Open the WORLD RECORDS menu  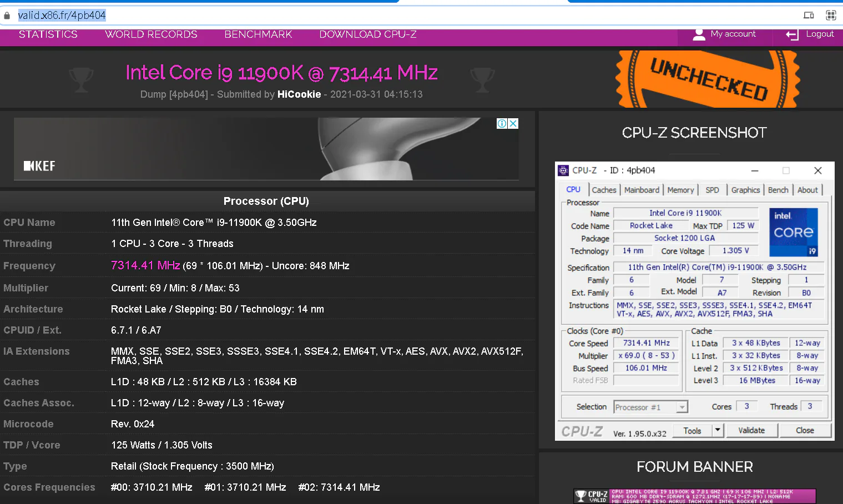point(151,34)
